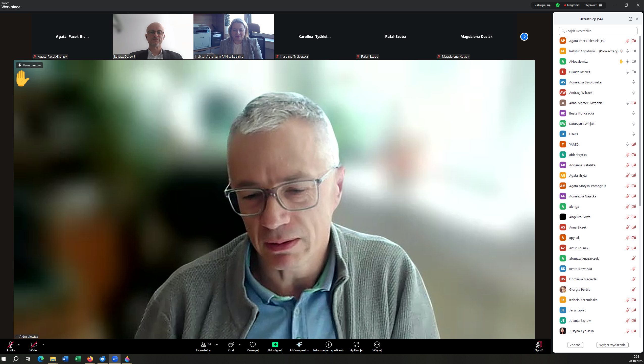Image resolution: width=644 pixels, height=364 pixels.
Task: Click the Wyłącz wyciszenie button
Action: pyautogui.click(x=612, y=345)
